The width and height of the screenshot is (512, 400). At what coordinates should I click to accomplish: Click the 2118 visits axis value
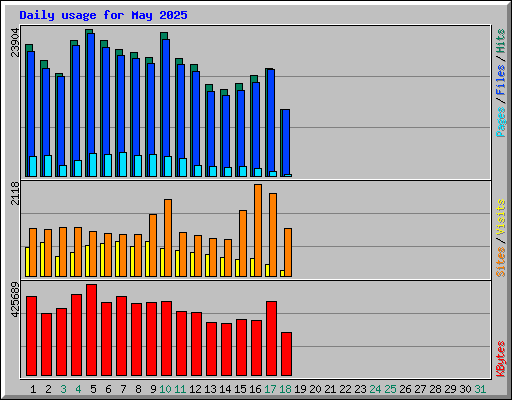pyautogui.click(x=16, y=193)
